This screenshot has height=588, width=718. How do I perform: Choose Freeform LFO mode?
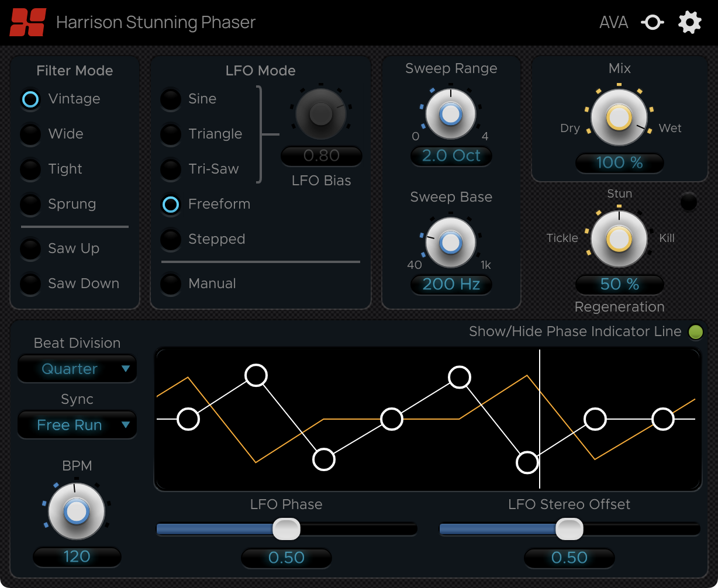coord(171,205)
